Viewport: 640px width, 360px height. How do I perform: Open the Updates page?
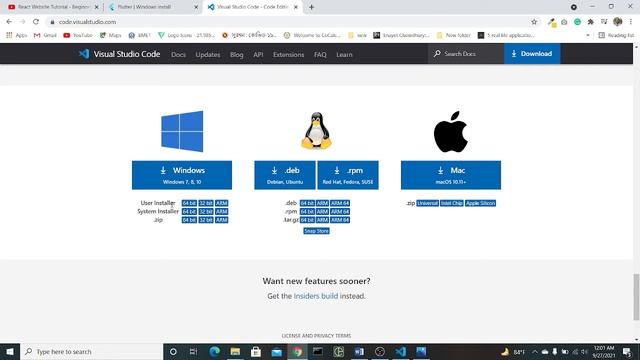pyautogui.click(x=208, y=54)
